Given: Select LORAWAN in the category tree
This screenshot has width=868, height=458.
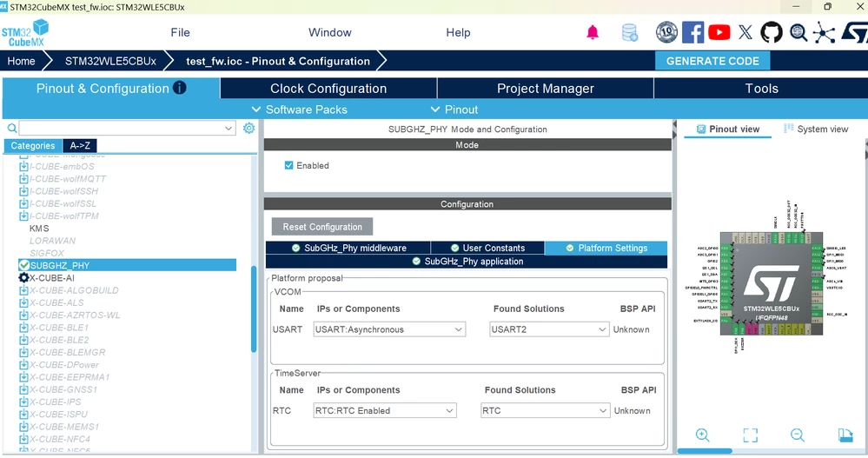Looking at the screenshot, I should point(53,241).
